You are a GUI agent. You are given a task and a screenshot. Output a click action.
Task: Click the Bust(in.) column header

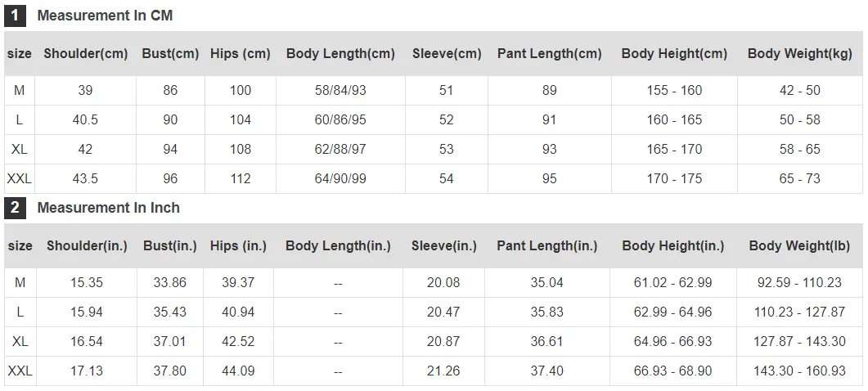click(x=170, y=246)
